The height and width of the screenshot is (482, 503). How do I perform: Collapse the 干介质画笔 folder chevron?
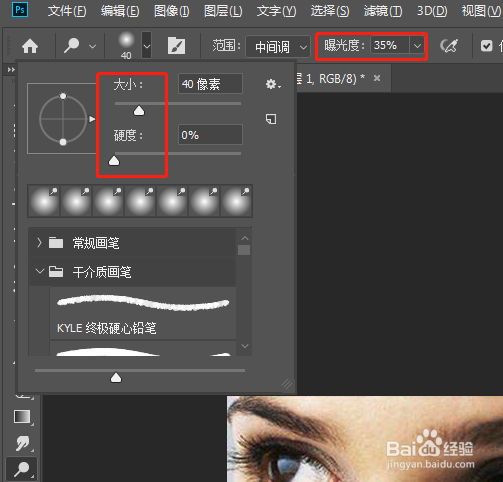tap(40, 271)
